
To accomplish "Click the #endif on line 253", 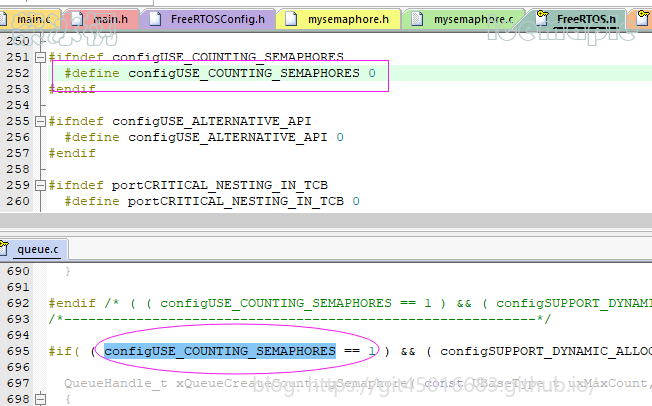I will 72,89.
